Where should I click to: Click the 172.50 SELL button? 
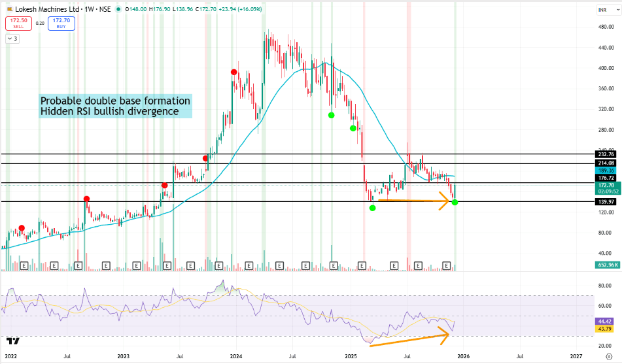point(18,24)
